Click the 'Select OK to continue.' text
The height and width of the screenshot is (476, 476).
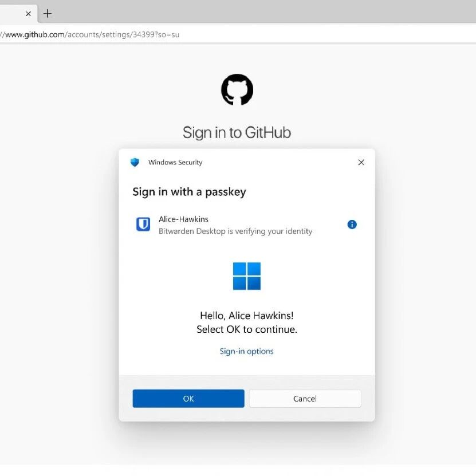247,329
